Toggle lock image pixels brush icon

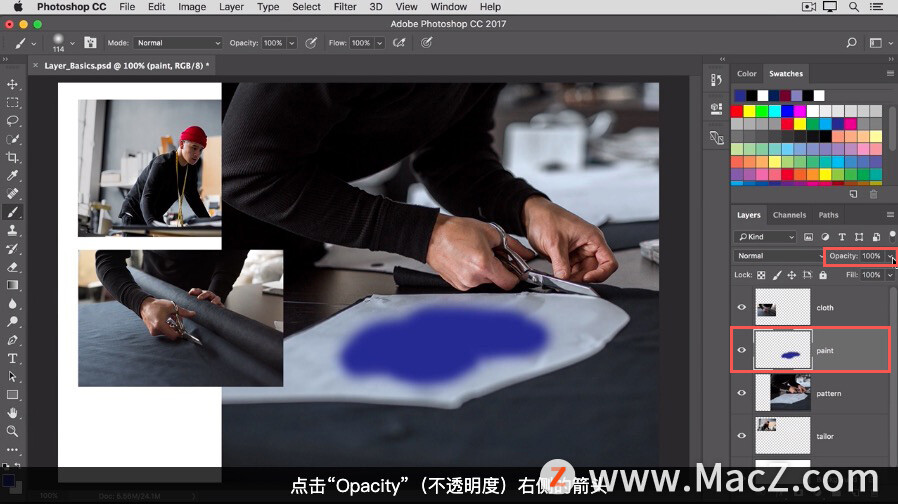click(x=777, y=275)
